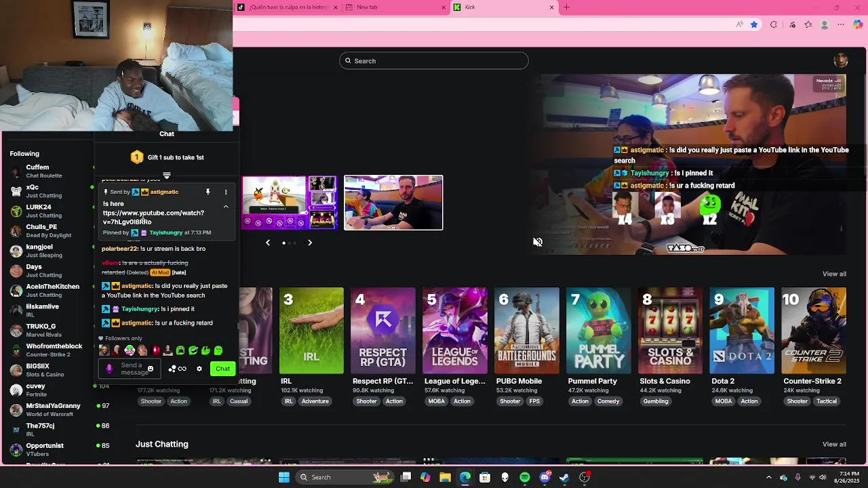Click the Gambling tag under Slots & Casino
868x488 pixels.
tap(656, 401)
